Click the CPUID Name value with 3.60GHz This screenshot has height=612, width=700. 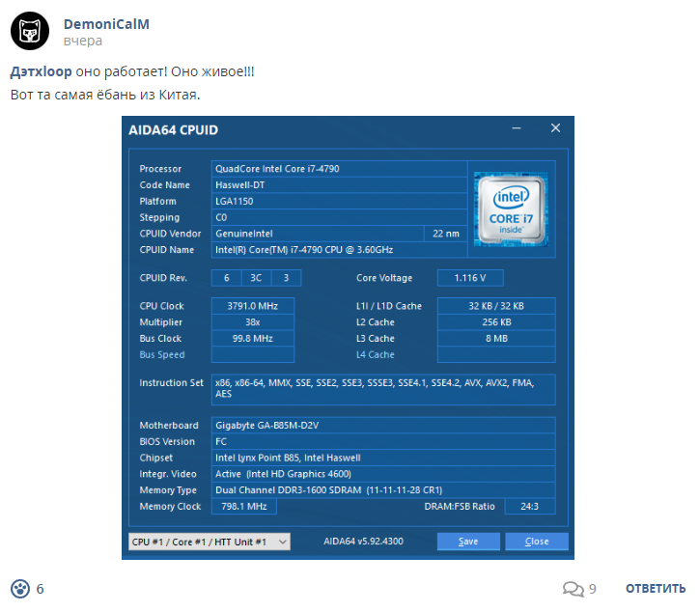[x=339, y=250]
